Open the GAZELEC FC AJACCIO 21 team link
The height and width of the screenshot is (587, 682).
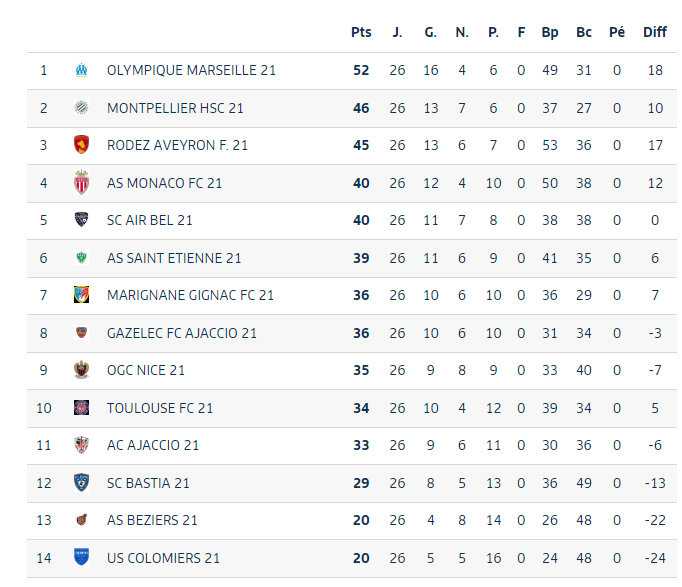click(181, 333)
